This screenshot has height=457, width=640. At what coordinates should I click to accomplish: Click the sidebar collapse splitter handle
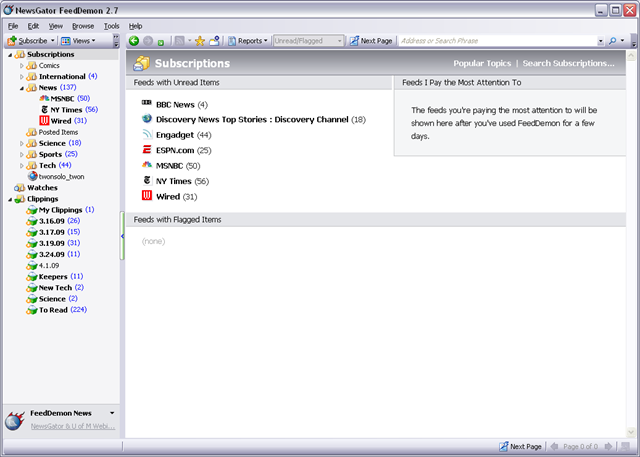(x=122, y=236)
